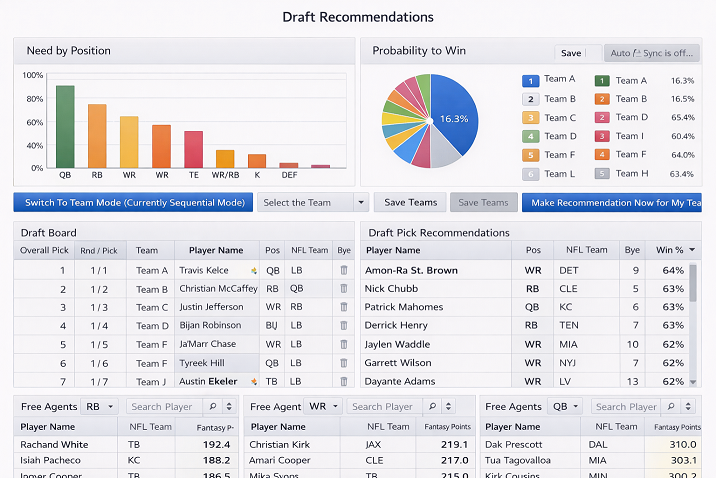The height and width of the screenshot is (478, 716).
Task: Delete the Tyreek Hill draft pick
Action: coord(344,363)
